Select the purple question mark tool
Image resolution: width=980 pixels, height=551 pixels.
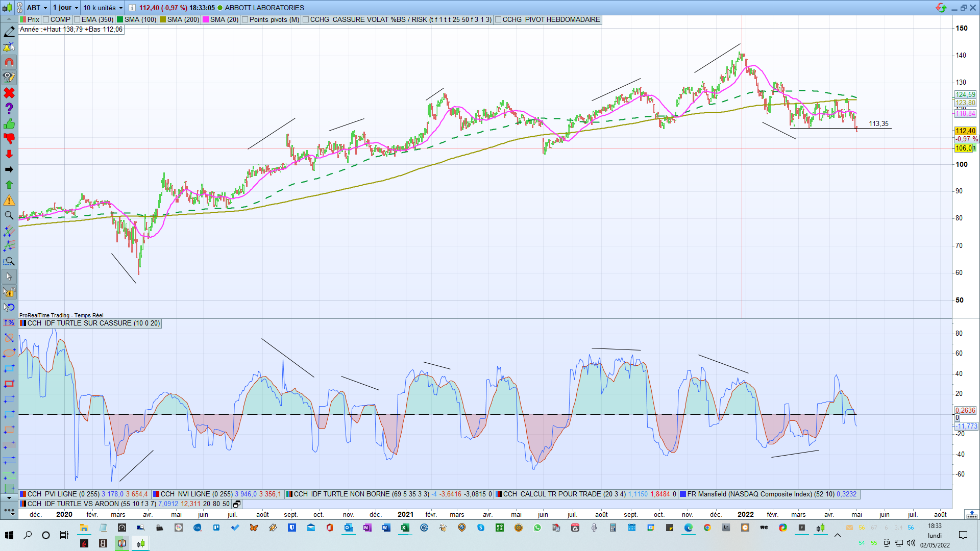(9, 109)
